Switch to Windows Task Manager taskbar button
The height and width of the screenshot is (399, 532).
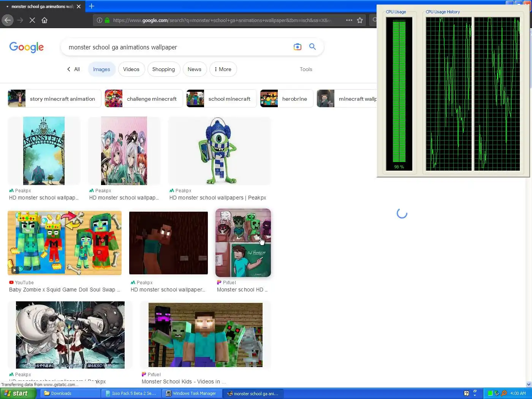192,393
